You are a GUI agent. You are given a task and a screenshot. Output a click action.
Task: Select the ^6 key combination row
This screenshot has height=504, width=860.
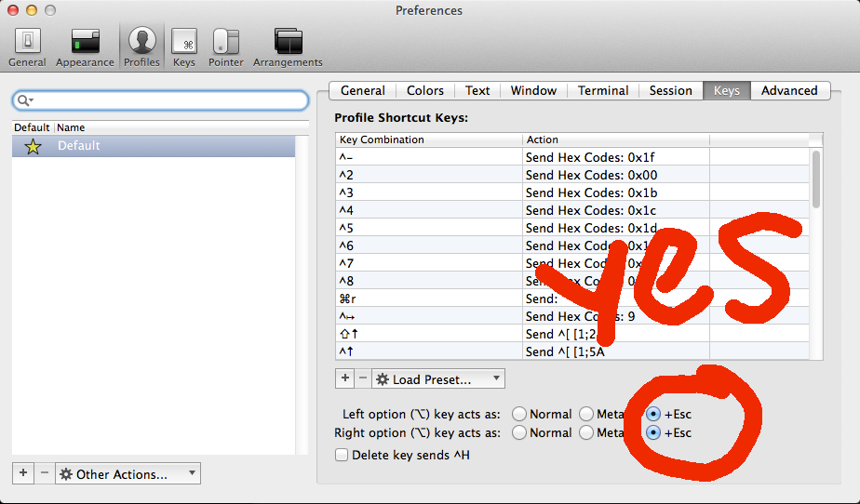click(x=572, y=245)
